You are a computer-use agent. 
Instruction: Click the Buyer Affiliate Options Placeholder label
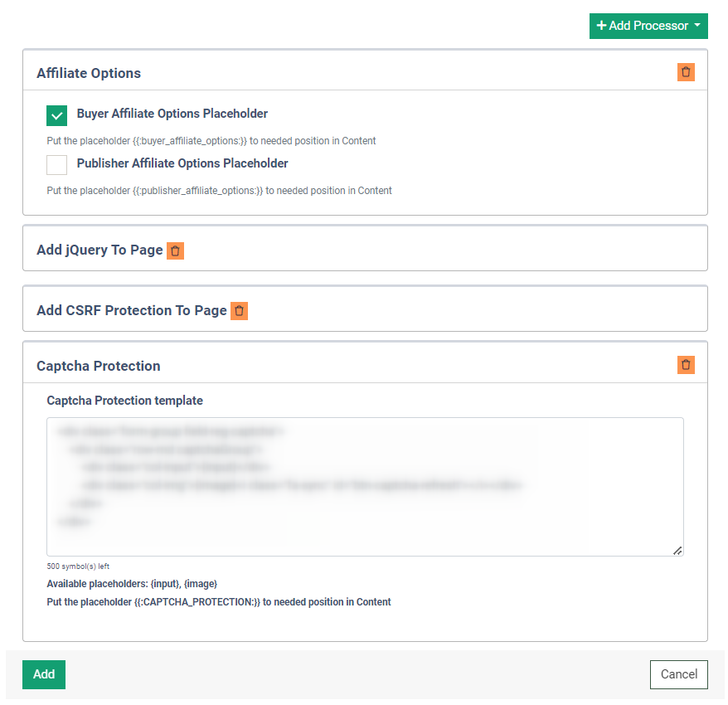(x=172, y=114)
